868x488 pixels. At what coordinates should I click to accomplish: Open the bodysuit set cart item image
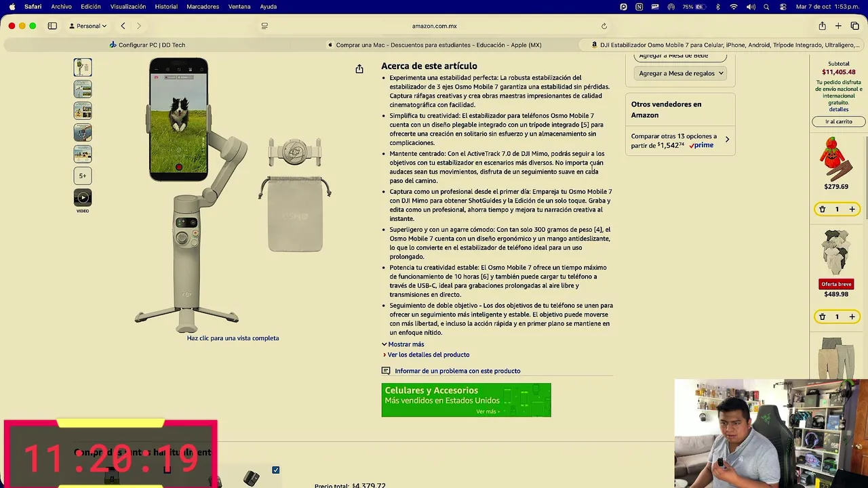836,252
